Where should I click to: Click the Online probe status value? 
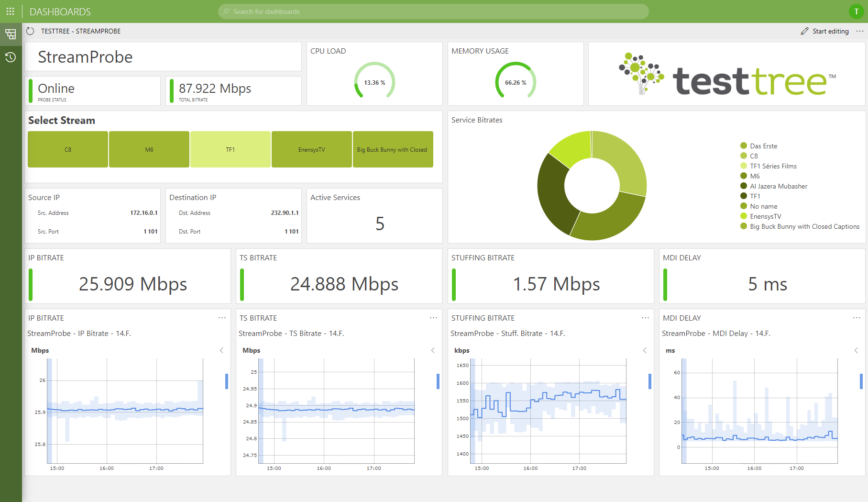pos(56,89)
